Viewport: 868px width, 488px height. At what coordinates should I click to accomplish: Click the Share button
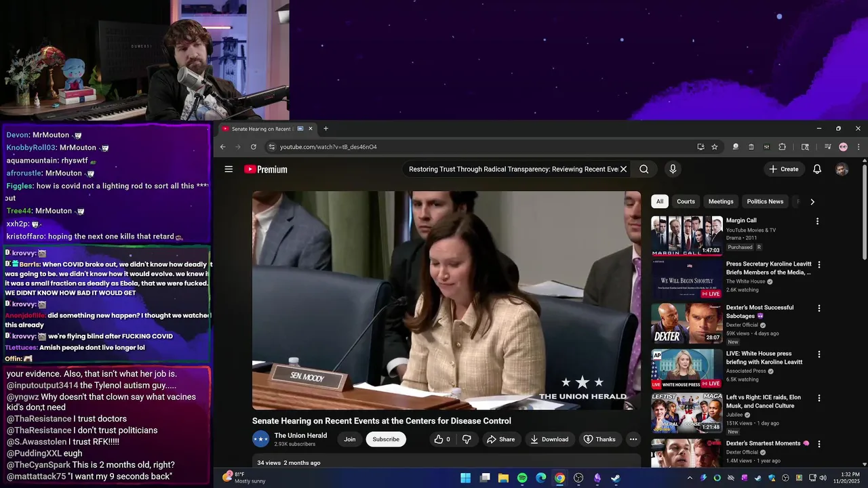pos(500,439)
